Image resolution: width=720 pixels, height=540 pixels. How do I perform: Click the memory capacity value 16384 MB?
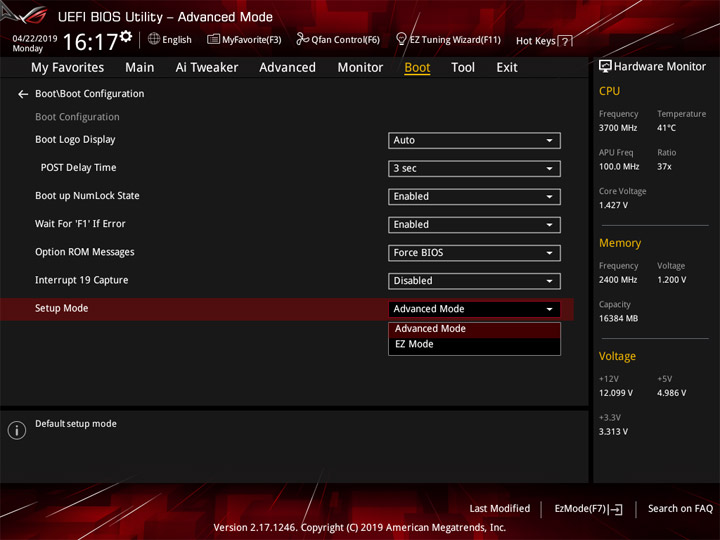click(619, 319)
